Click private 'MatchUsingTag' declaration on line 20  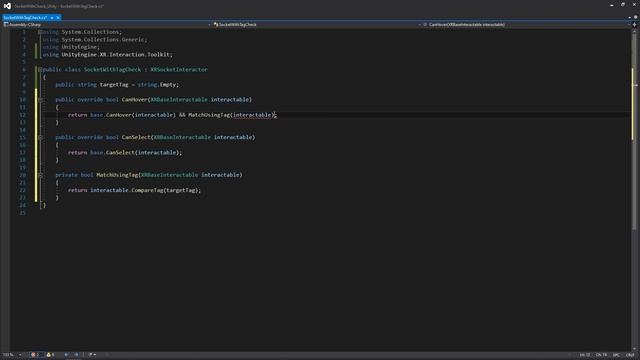click(x=117, y=175)
